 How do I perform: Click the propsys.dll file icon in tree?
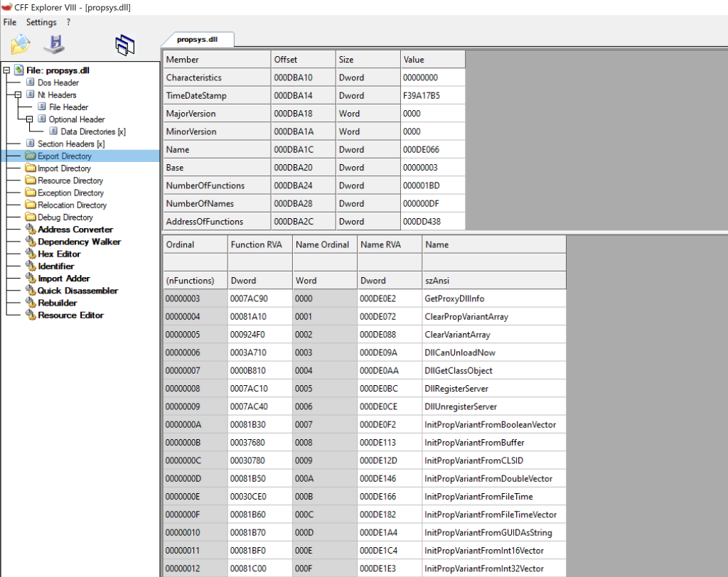tap(19, 70)
